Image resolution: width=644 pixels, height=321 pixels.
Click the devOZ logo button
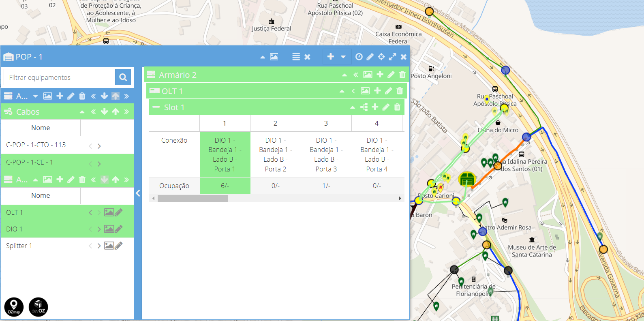coord(39,307)
